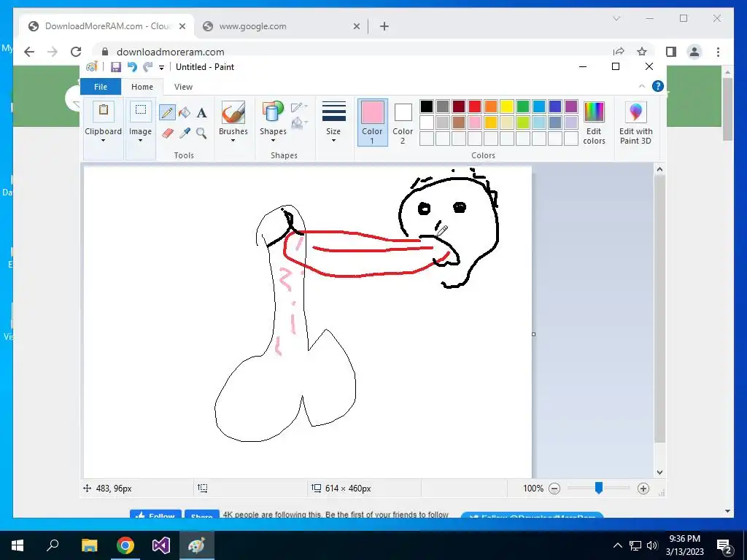
Task: Open Paint Help question mark icon
Action: click(658, 86)
